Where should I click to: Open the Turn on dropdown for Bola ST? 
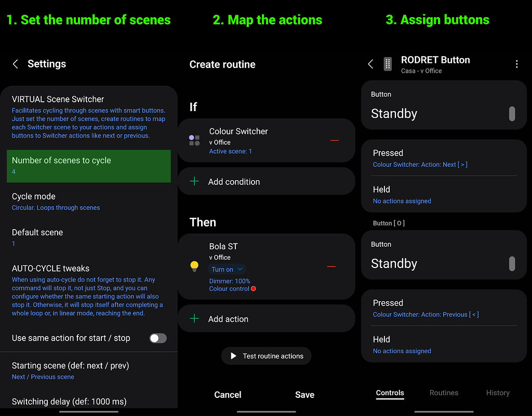227,269
